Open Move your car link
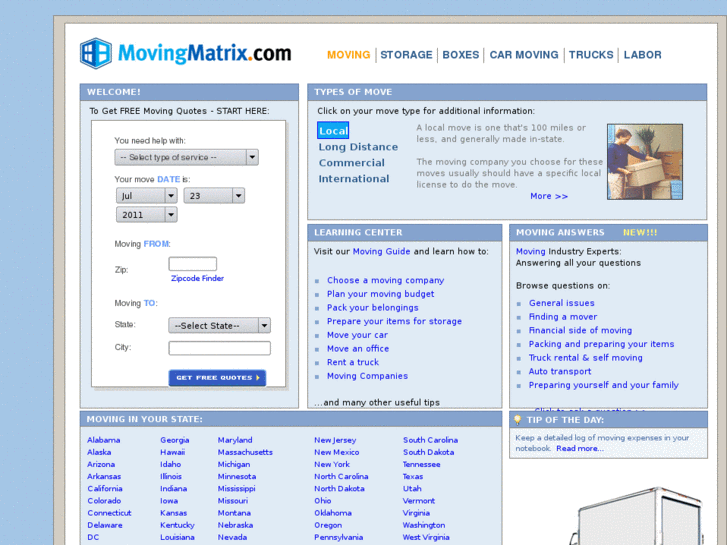This screenshot has width=727, height=545. pyautogui.click(x=357, y=335)
